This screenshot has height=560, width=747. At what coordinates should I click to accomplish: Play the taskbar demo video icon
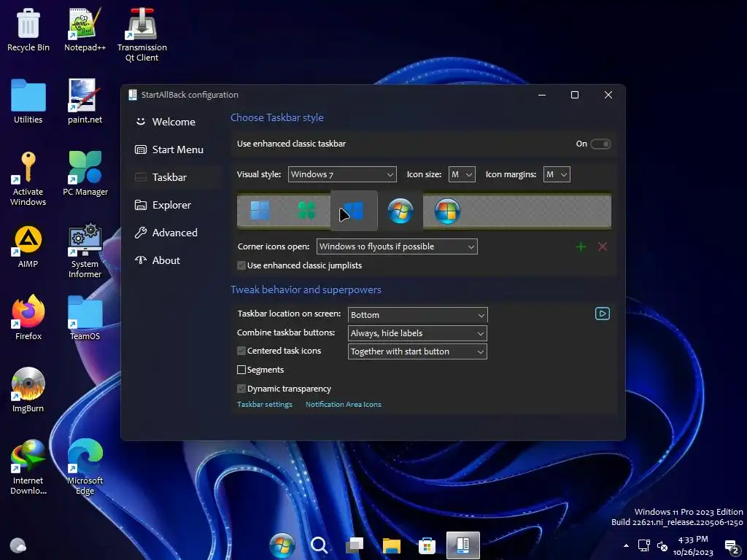click(602, 314)
